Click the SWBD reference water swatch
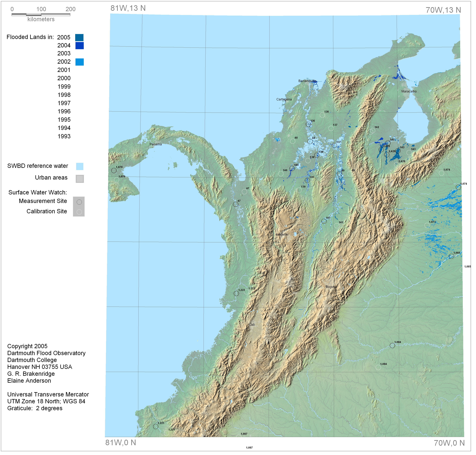Image resolution: width=476 pixels, height=455 pixels. [79, 166]
